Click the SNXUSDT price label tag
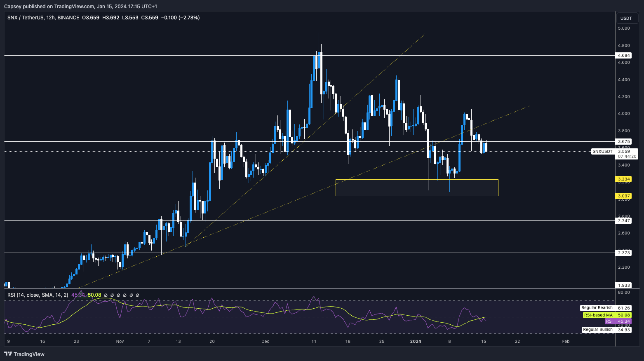The height and width of the screenshot is (361, 644). point(602,151)
